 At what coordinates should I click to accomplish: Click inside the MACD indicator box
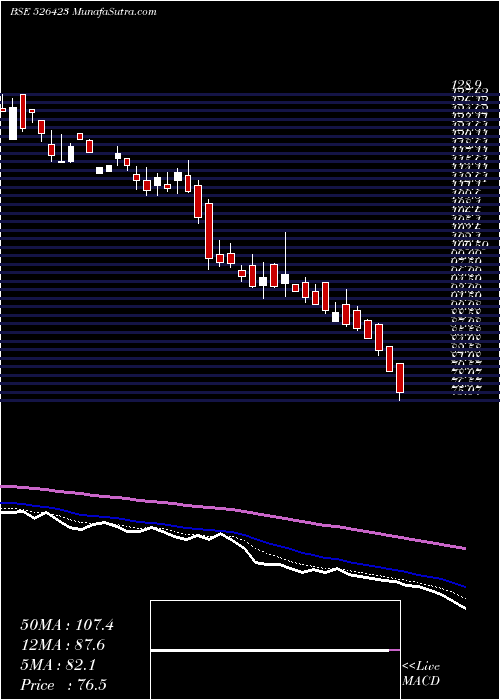tap(275, 650)
